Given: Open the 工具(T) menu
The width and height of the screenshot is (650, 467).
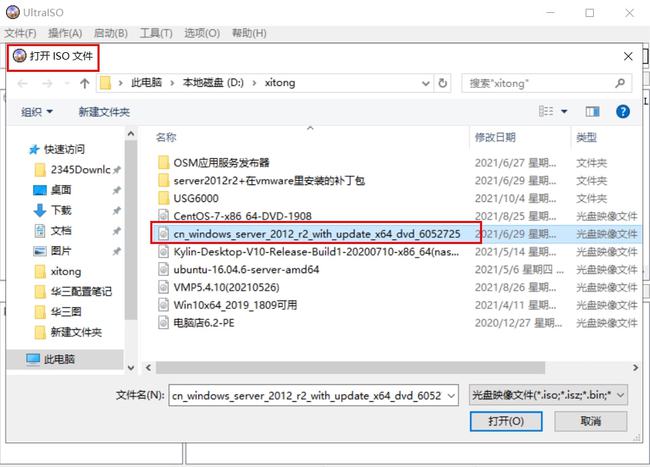Looking at the screenshot, I should 156,33.
